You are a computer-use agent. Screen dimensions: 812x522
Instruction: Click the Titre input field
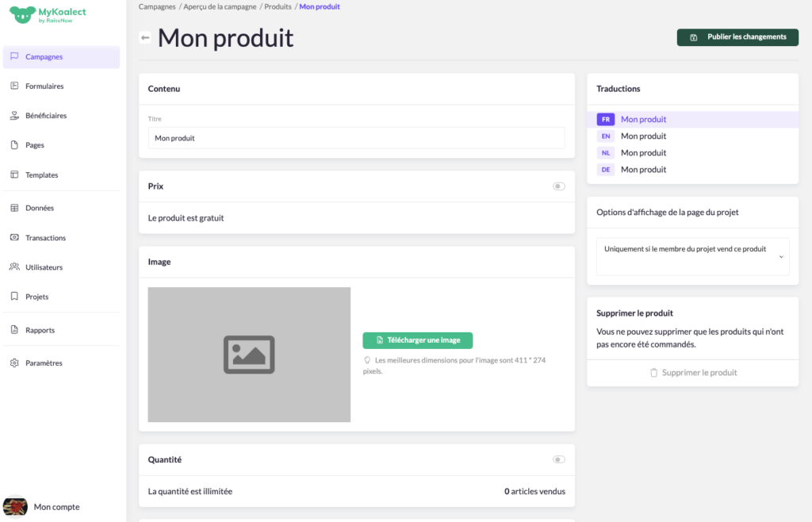coord(356,138)
